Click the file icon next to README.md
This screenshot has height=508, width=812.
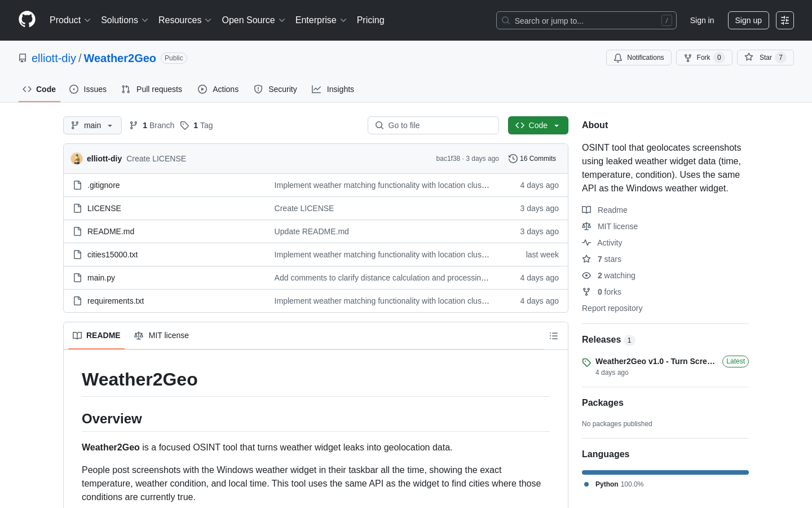(78, 231)
